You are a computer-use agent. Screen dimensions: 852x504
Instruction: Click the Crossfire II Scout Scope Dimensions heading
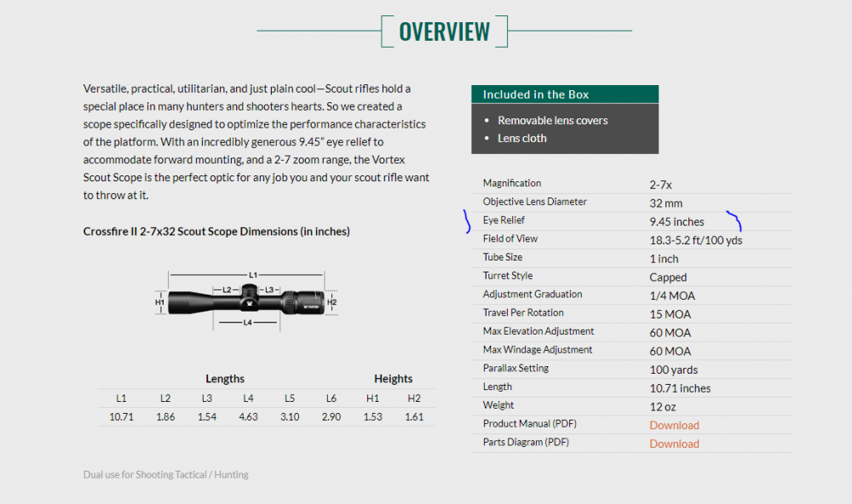tap(216, 232)
